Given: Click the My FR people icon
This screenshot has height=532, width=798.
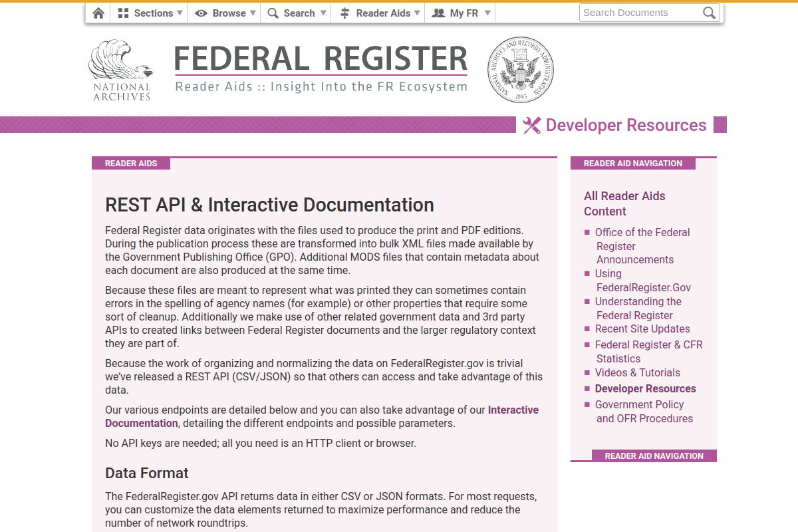Looking at the screenshot, I should click(438, 13).
